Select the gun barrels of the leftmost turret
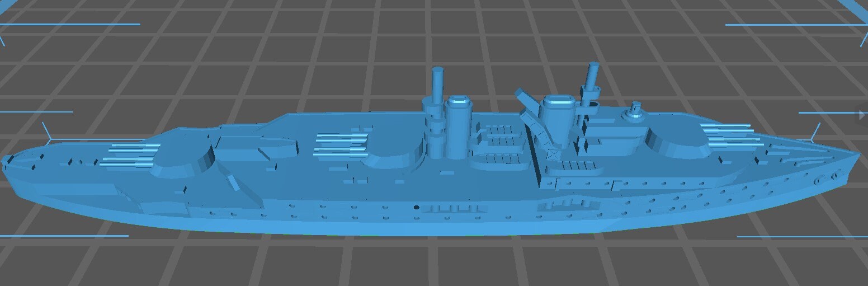 click(x=130, y=156)
